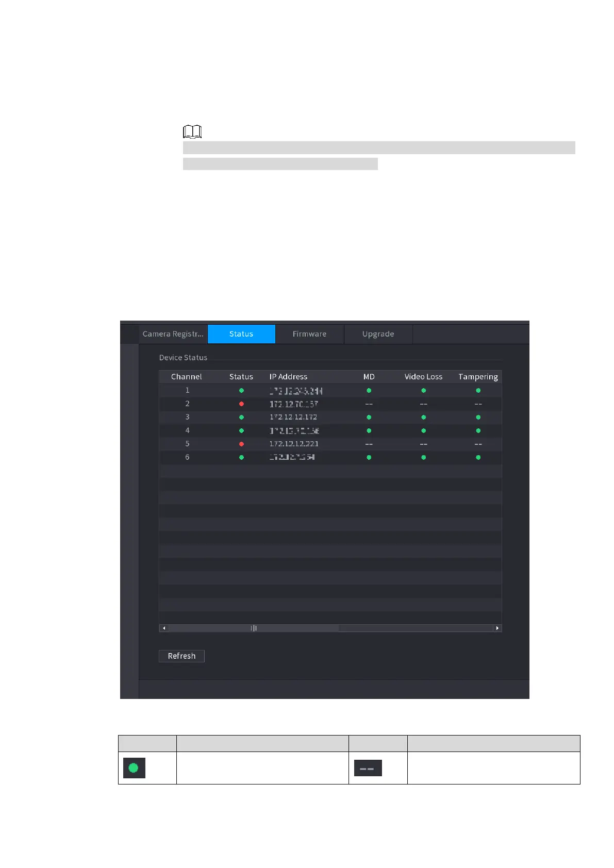Click the Video Loss dashes for channel 5
The image size is (614, 868).
point(424,444)
